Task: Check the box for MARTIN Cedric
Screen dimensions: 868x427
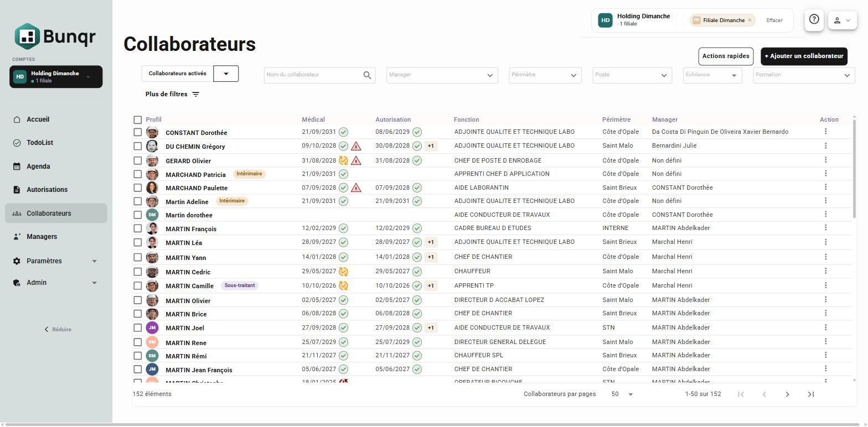Action: (137, 272)
